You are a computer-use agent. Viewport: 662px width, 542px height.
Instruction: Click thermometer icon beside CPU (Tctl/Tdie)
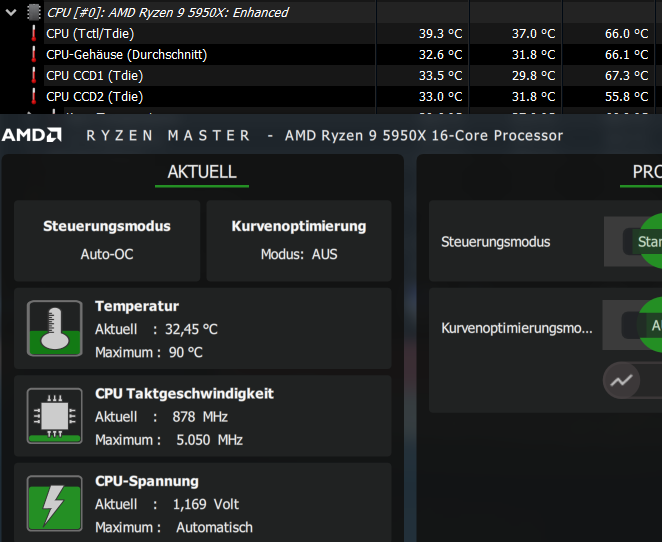click(34, 33)
